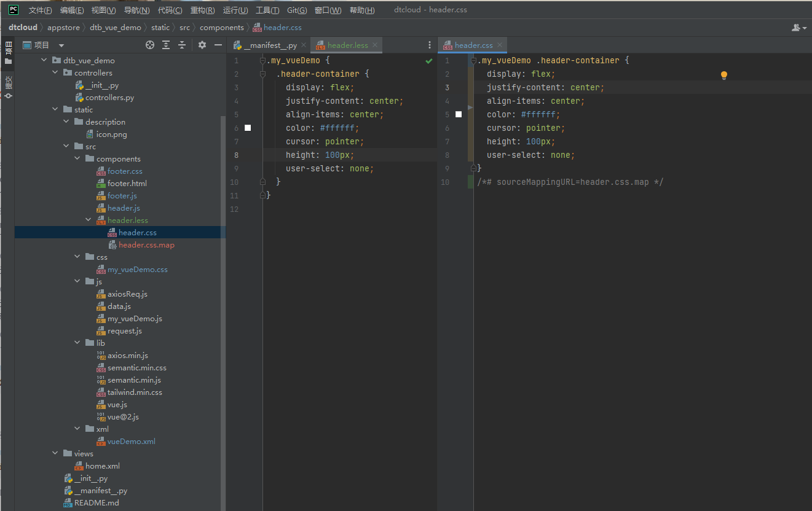Select home.xml in project tree
Screen dimensions: 812x511
coord(102,466)
